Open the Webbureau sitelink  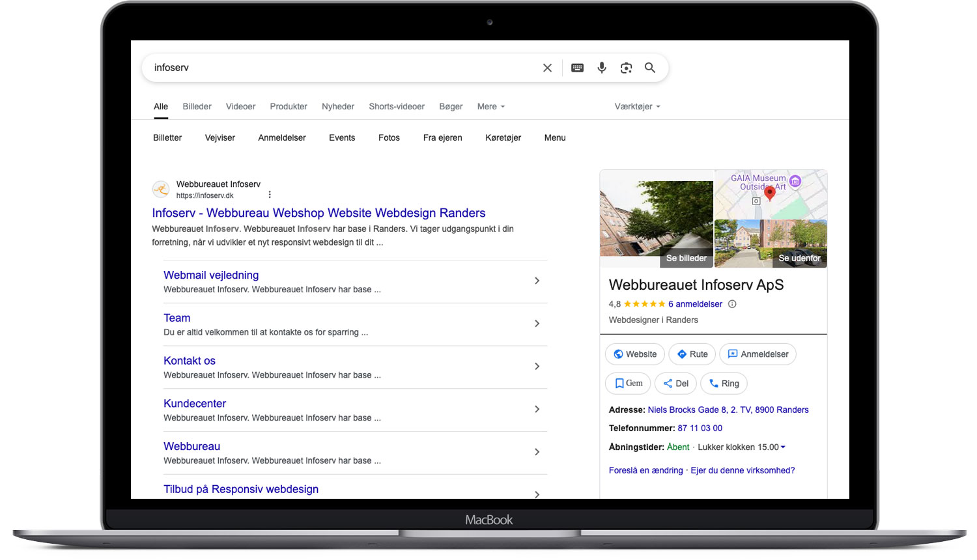[191, 446]
